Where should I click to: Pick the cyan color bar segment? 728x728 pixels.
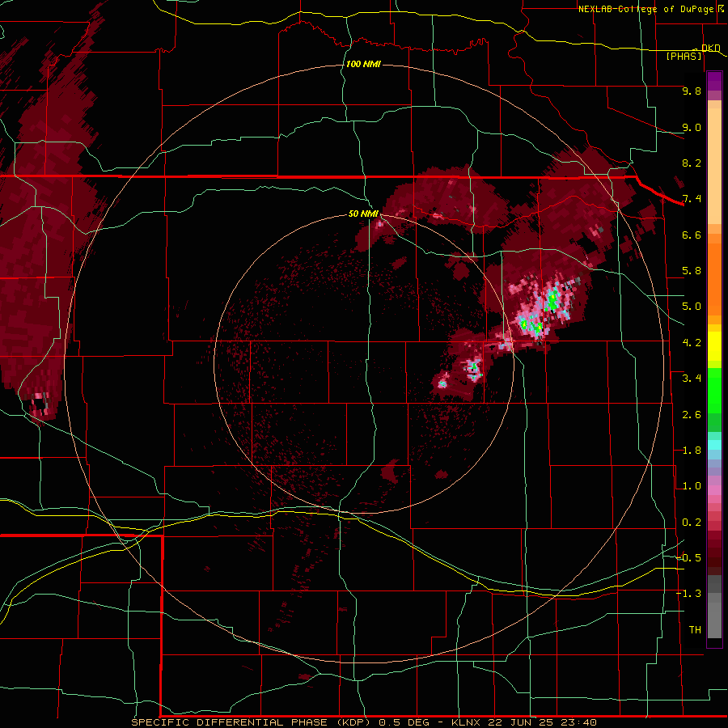coord(714,445)
